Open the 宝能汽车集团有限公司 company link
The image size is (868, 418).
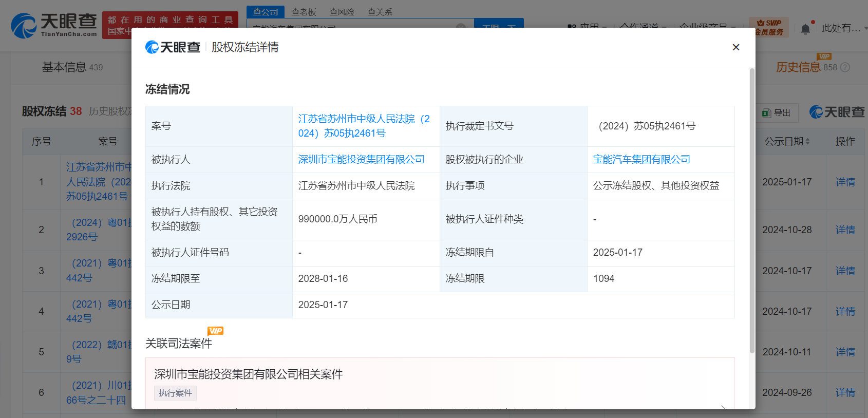tap(641, 160)
